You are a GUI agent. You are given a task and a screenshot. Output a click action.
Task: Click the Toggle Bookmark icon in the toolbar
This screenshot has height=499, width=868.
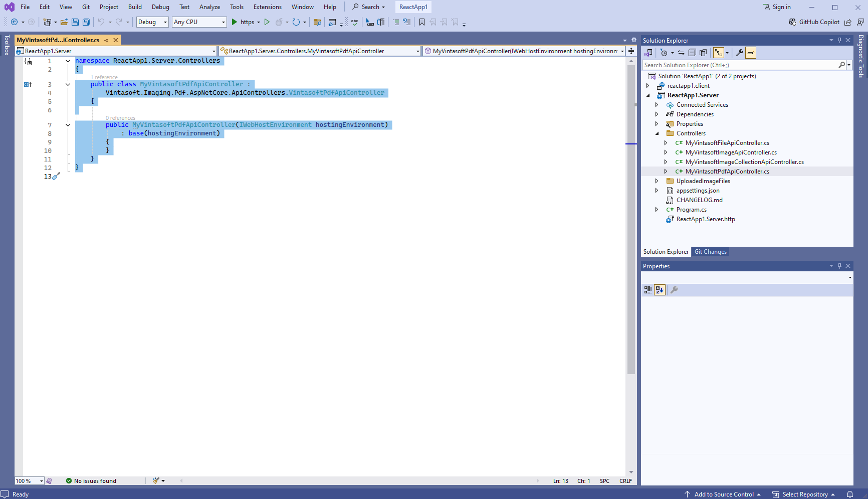pos(421,22)
